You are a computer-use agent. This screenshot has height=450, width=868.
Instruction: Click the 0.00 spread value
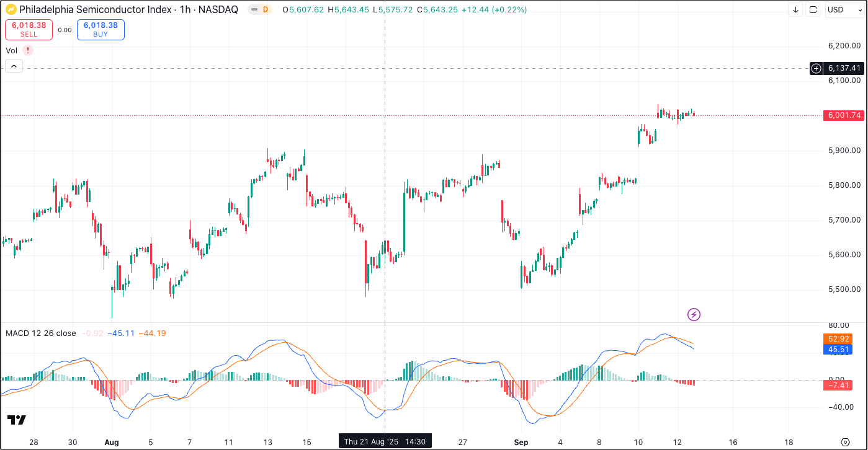tap(65, 30)
